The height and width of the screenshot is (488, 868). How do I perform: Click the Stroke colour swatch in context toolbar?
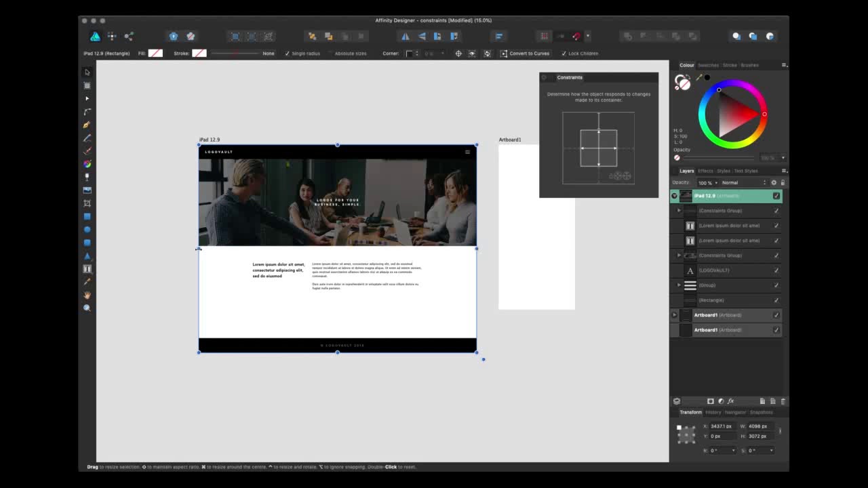199,54
